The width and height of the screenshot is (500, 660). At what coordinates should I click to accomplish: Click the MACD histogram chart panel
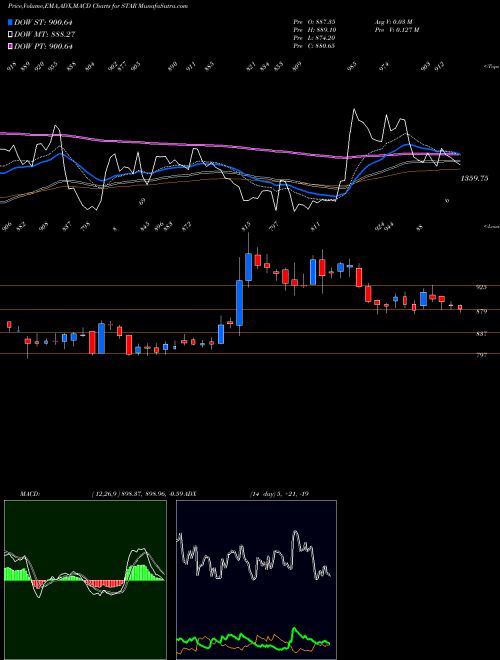pyautogui.click(x=85, y=580)
